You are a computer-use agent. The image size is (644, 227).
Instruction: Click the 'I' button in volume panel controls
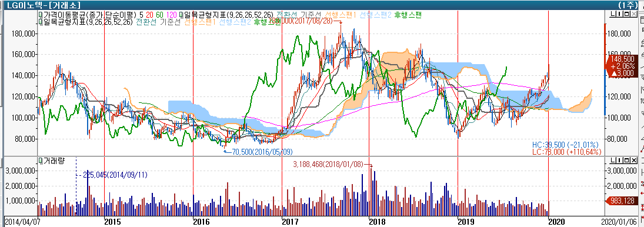619,161
